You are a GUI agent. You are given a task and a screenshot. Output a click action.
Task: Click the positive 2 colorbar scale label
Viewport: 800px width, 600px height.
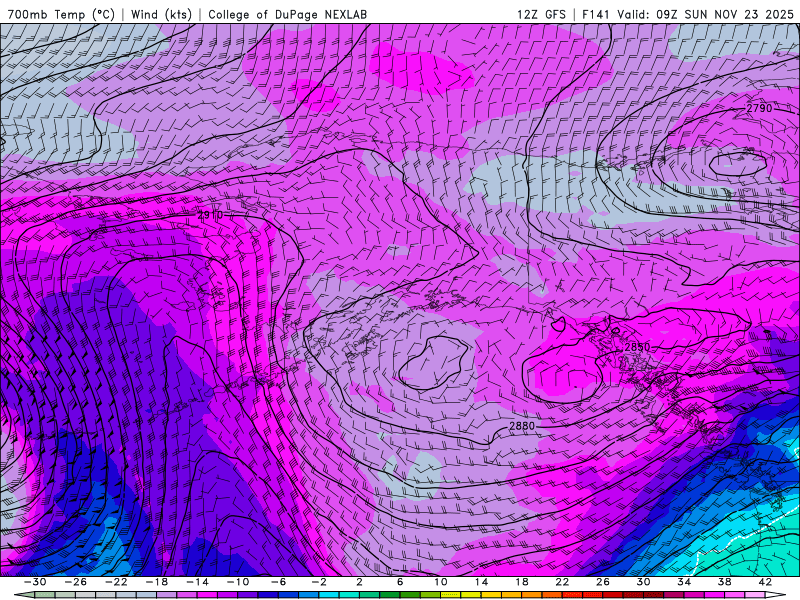click(359, 582)
